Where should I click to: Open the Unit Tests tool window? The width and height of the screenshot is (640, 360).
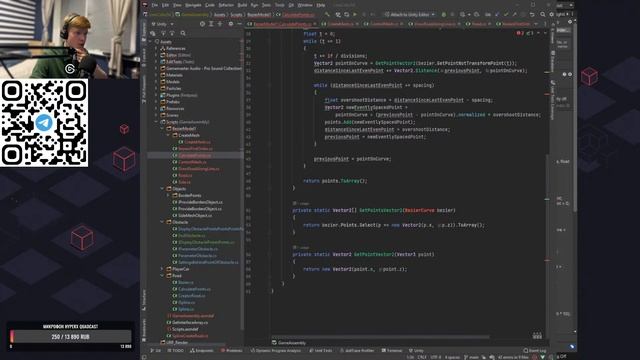321,351
